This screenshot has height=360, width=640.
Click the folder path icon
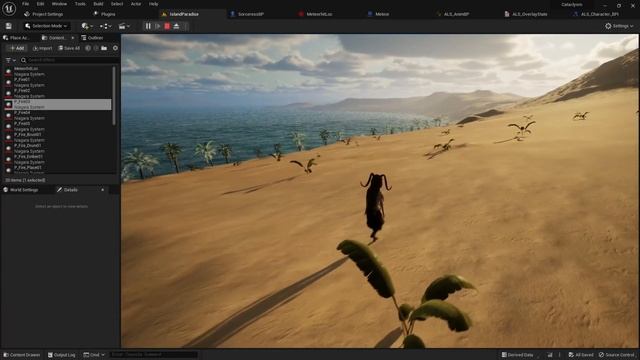click(104, 48)
